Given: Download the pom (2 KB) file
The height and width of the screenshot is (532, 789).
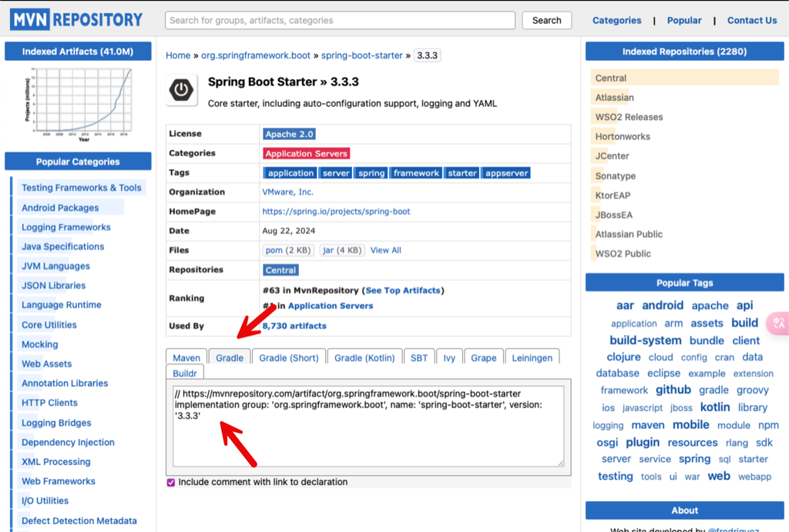Looking at the screenshot, I should 288,250.
